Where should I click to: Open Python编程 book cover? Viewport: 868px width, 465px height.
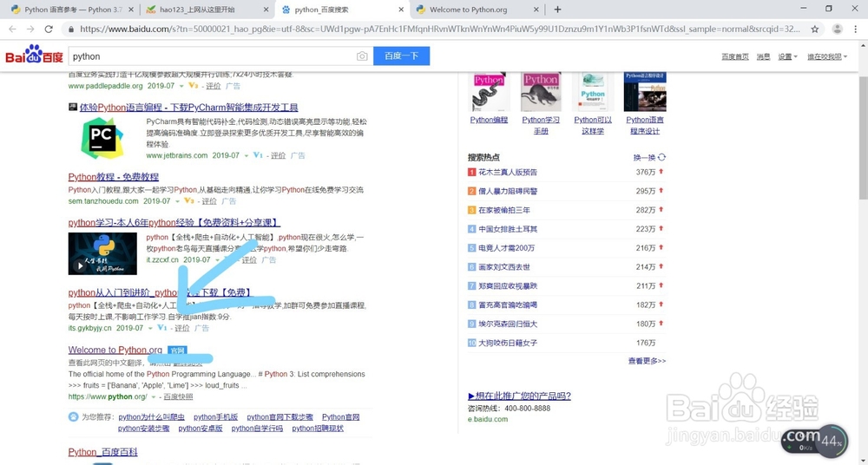(490, 91)
